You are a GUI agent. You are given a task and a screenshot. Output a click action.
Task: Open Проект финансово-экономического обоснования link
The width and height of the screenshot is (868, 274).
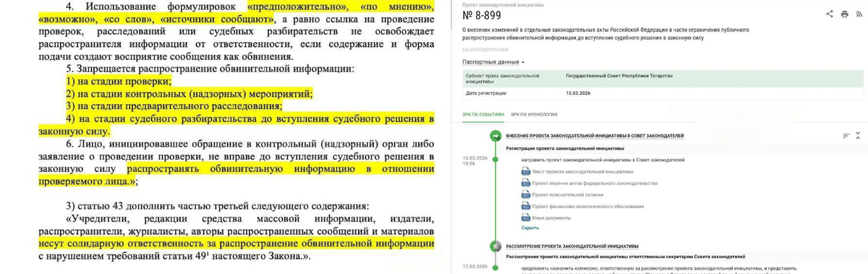point(587,206)
